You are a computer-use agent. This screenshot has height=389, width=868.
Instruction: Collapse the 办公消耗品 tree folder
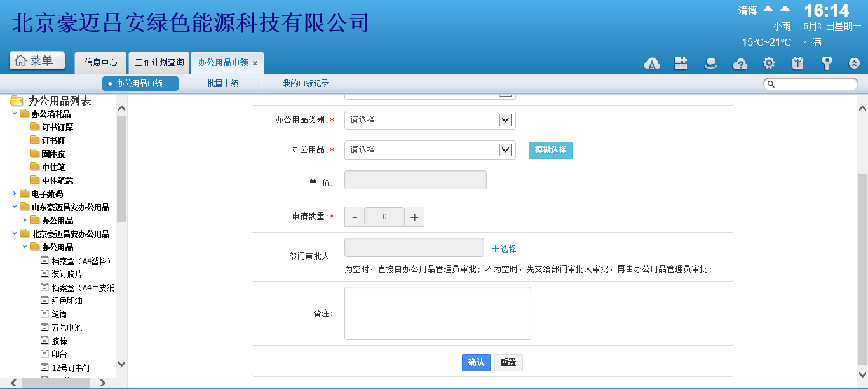[15, 114]
